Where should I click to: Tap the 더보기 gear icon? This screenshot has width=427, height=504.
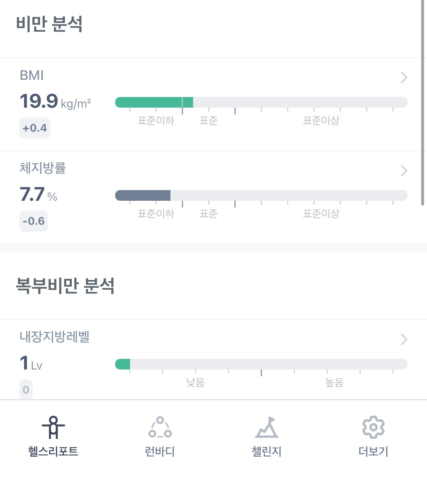(373, 427)
